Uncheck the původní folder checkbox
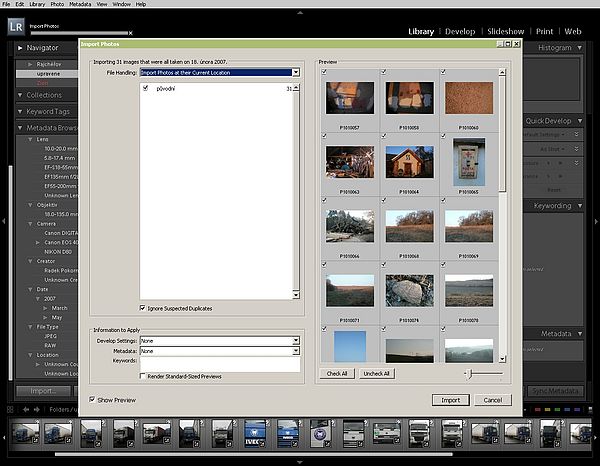 (x=145, y=89)
